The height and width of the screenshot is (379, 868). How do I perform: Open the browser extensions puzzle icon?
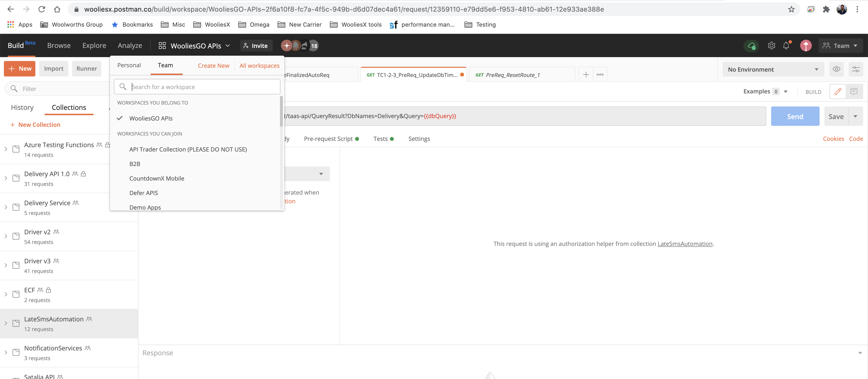826,9
